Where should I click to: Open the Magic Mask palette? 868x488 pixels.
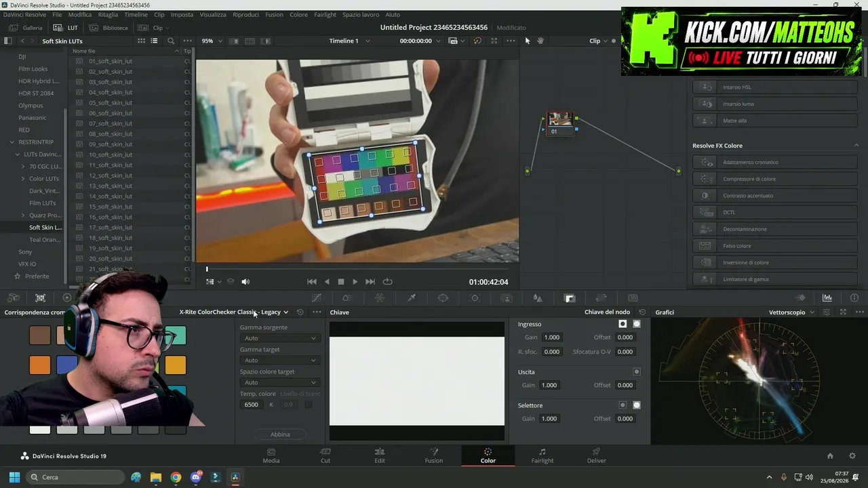pyautogui.click(x=506, y=298)
